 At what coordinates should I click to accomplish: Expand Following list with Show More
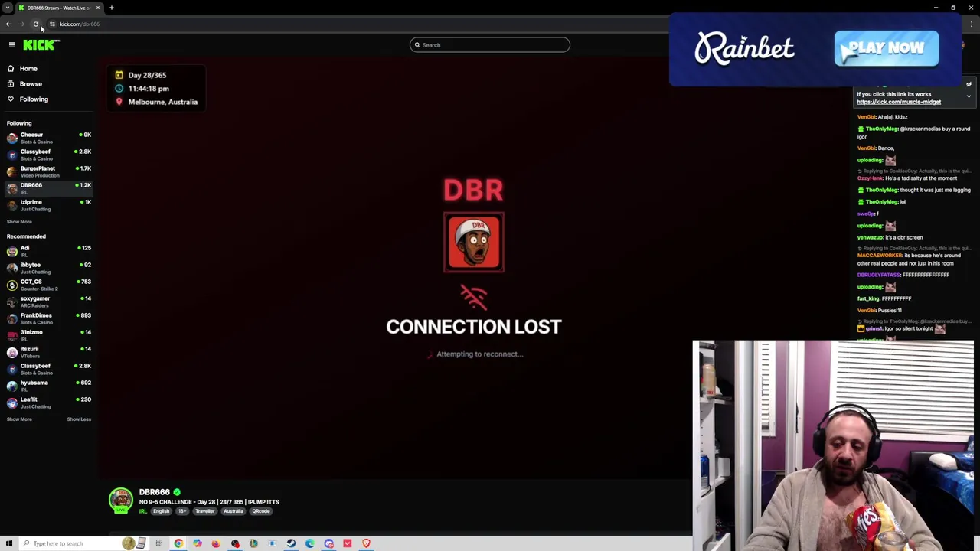19,222
